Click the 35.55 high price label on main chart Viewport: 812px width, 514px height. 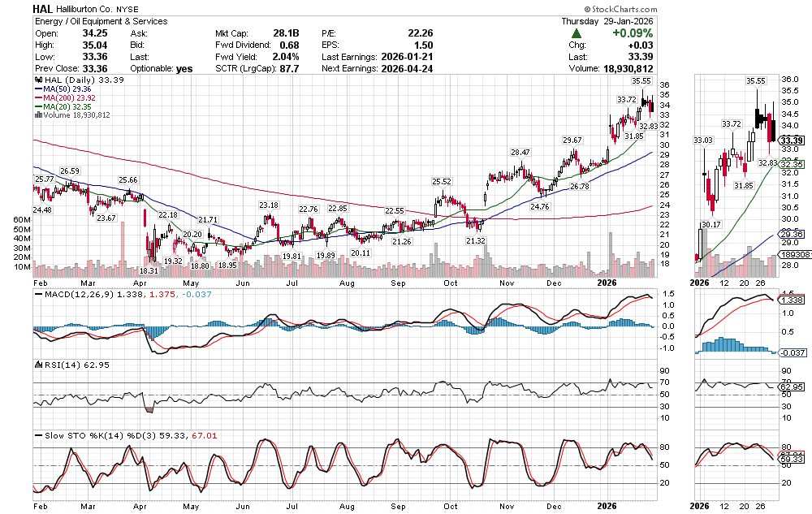[x=641, y=81]
